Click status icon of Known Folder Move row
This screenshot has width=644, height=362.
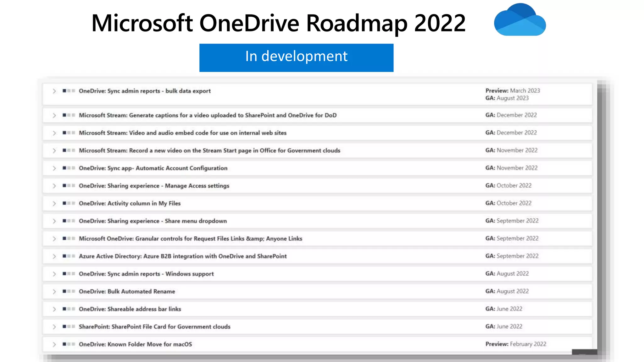(x=69, y=344)
